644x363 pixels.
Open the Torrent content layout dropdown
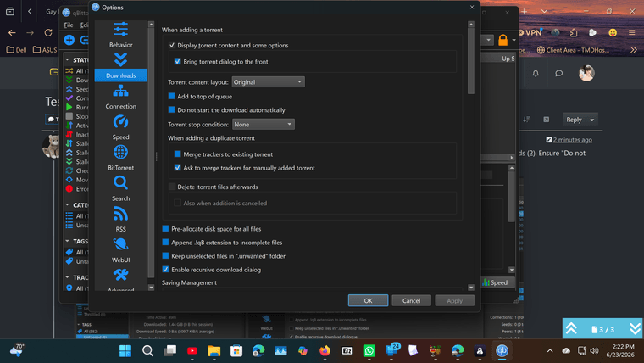(x=269, y=81)
